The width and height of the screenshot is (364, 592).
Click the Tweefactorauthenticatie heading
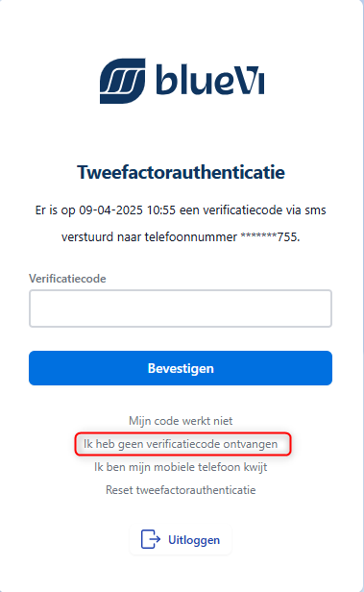(x=182, y=173)
